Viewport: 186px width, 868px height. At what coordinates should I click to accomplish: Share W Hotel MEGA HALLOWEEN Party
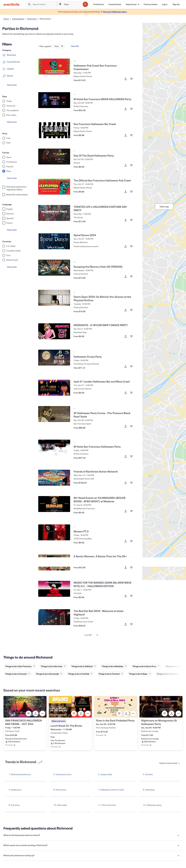coord(126,109)
